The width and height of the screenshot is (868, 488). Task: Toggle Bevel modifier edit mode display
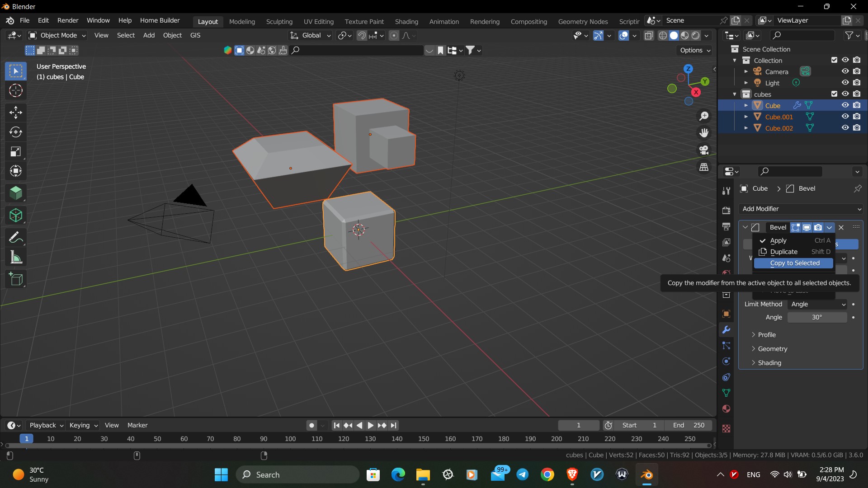[795, 227]
